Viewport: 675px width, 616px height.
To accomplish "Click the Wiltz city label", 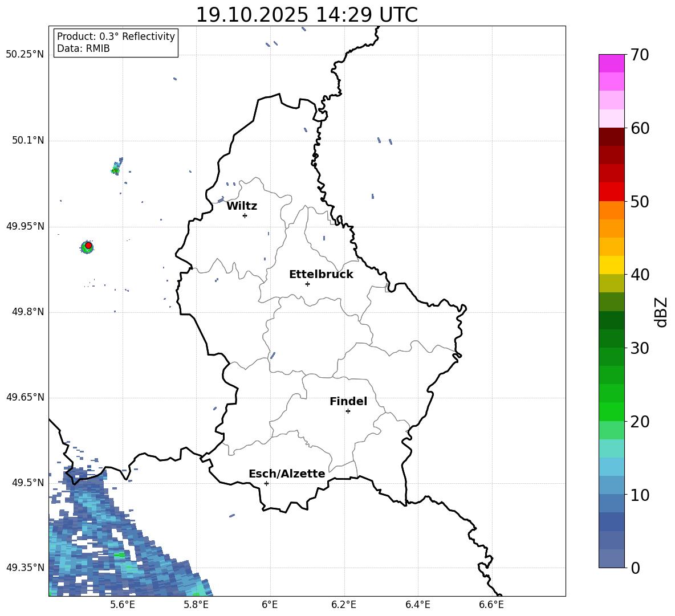I will coord(242,206).
